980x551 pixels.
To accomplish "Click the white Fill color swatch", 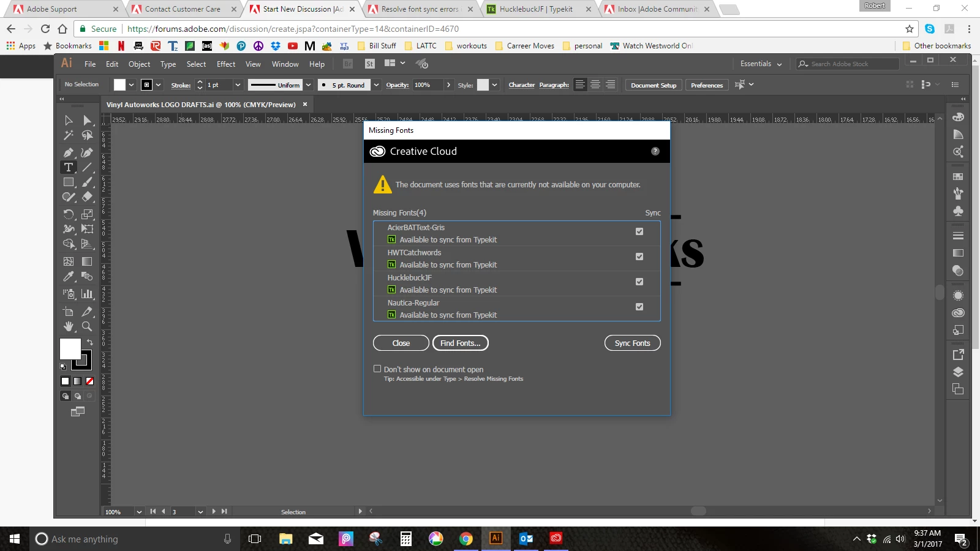I will pos(70,349).
